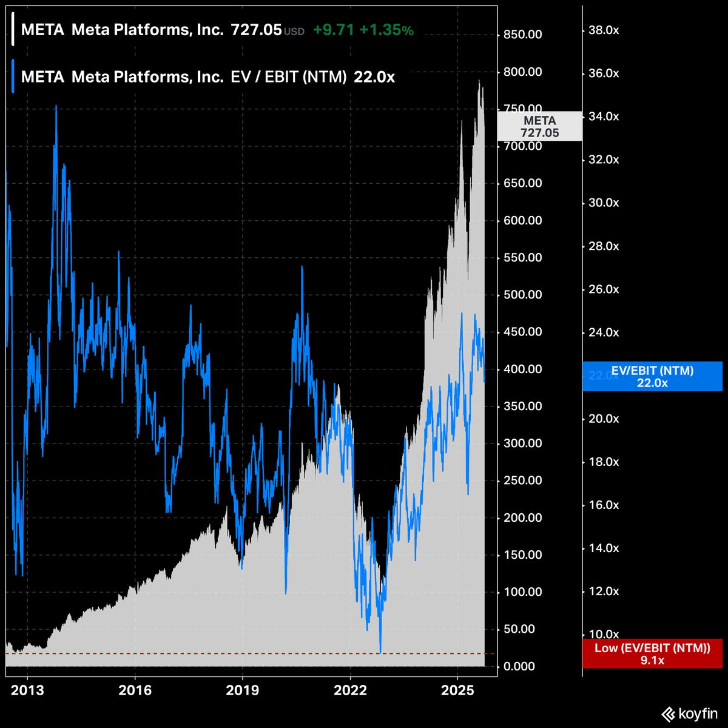This screenshot has height=728, width=728.
Task: Click the 500.00 price axis label
Action: (x=523, y=295)
